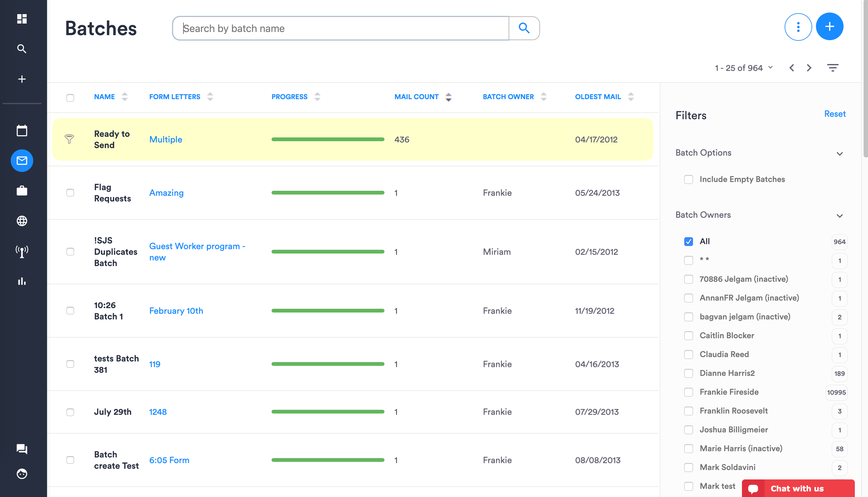Click the green progress bar for Flag Requests
This screenshot has height=497, width=868.
click(x=327, y=193)
